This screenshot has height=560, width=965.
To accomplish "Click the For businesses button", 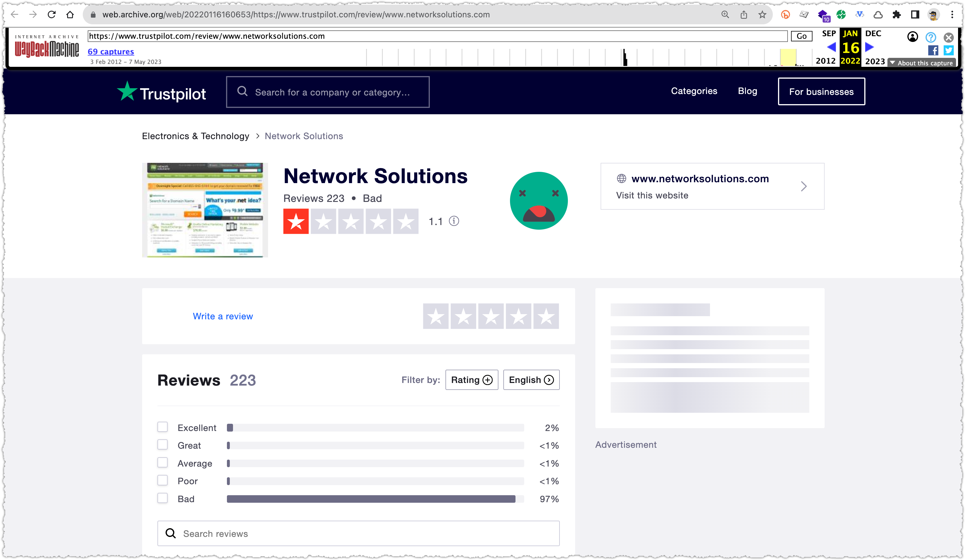I will (x=821, y=91).
